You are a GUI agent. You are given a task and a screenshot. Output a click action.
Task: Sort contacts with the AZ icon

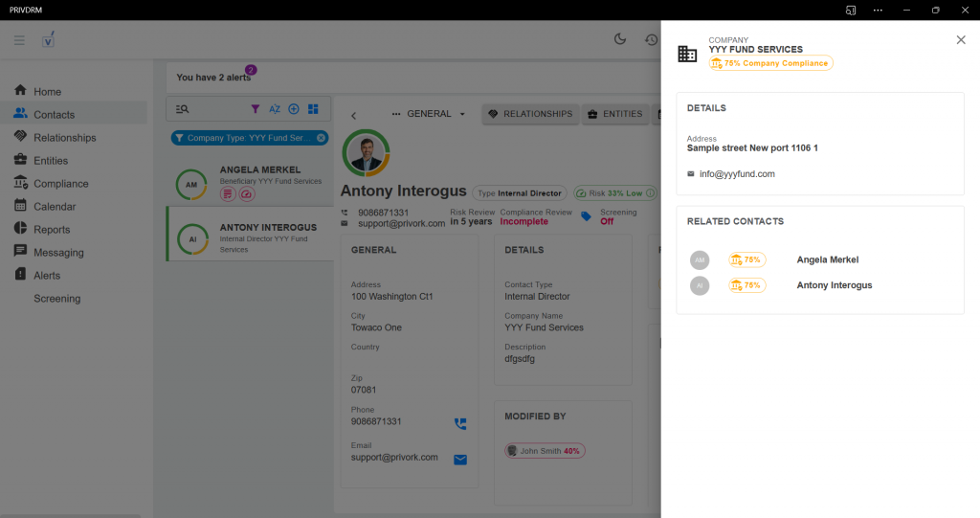point(275,109)
